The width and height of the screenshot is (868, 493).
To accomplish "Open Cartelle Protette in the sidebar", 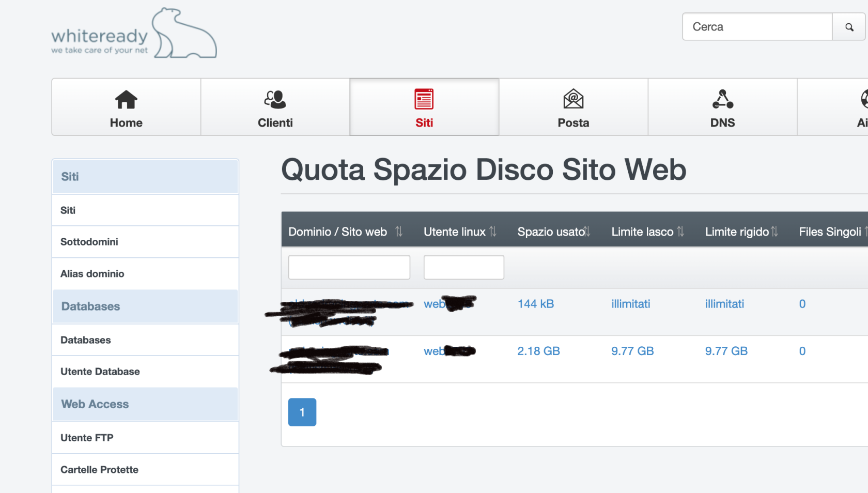I will pyautogui.click(x=145, y=470).
